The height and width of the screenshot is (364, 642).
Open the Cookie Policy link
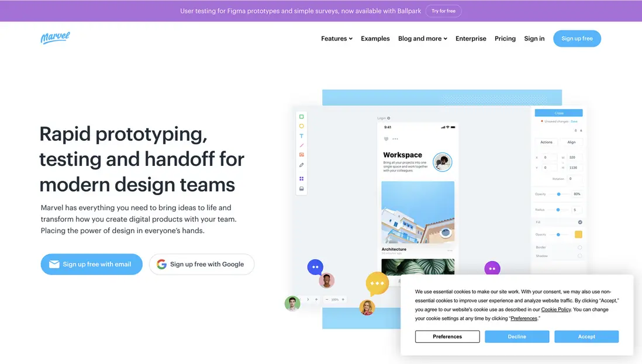tap(555, 310)
